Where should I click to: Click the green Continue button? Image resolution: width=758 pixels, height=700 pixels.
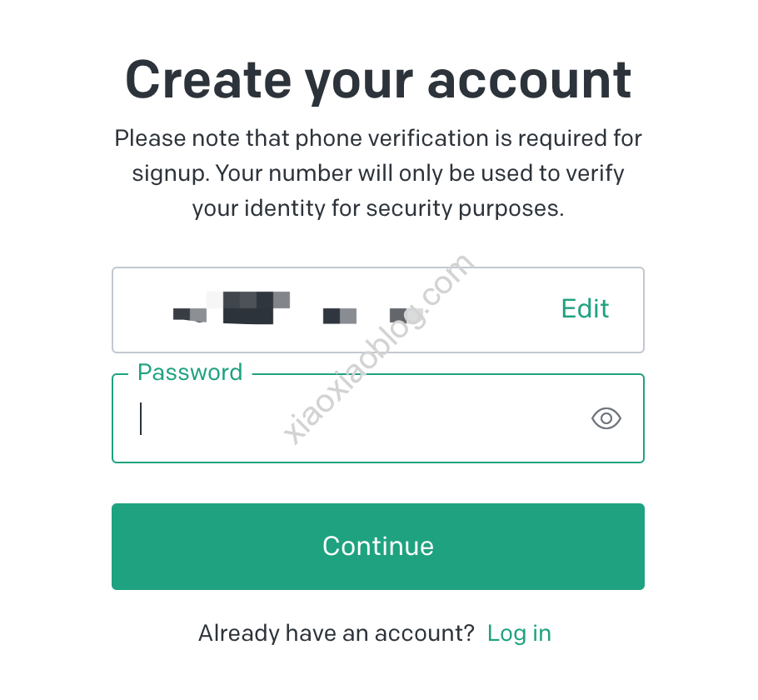tap(378, 546)
